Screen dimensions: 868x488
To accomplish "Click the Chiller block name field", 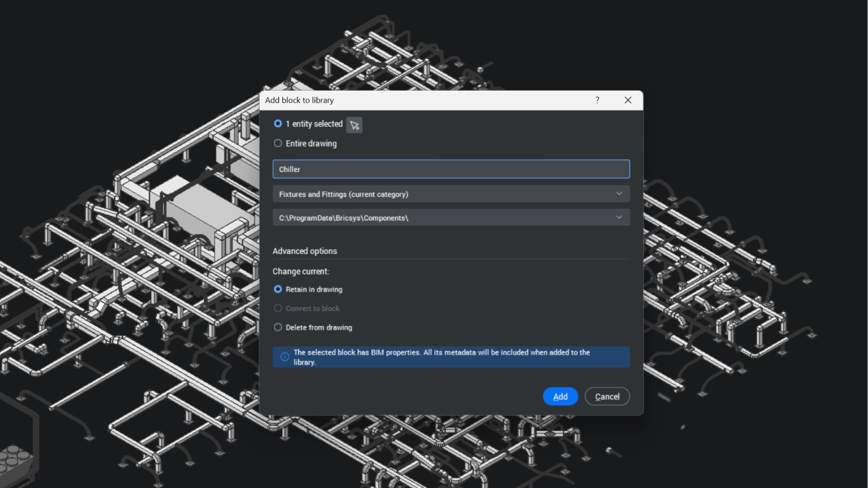I will 451,169.
